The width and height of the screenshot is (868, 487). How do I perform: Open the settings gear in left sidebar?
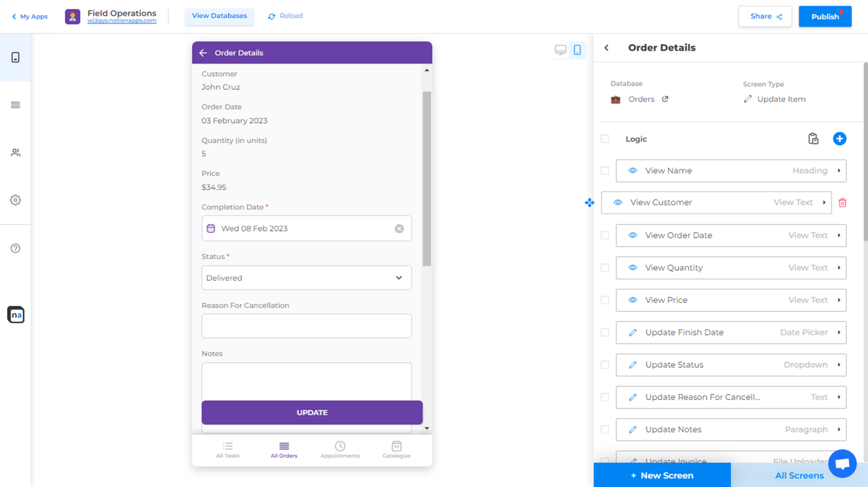pyautogui.click(x=15, y=200)
